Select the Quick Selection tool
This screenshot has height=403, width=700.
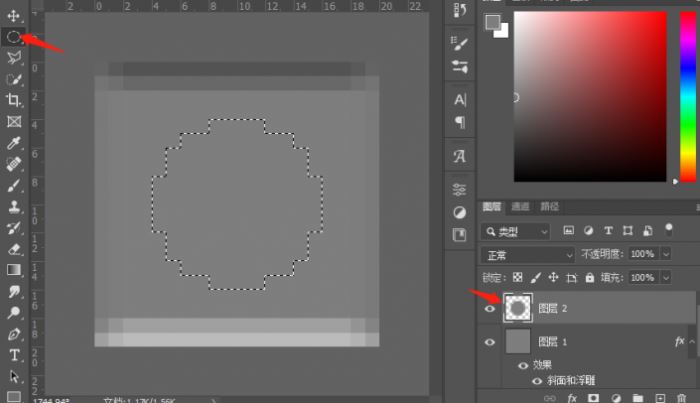tap(14, 79)
